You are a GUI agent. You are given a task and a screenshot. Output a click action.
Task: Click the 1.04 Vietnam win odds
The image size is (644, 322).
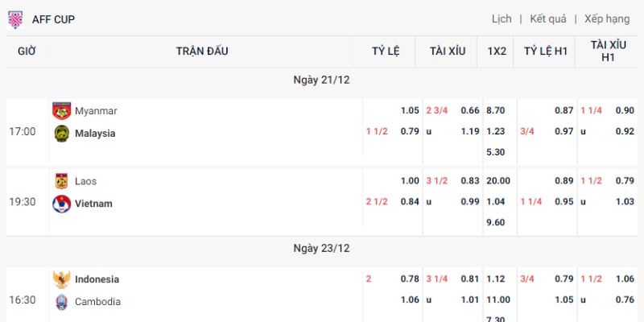coord(495,202)
